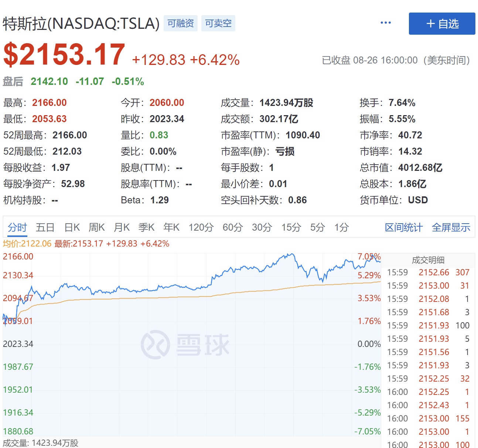Switch to the 五日 chart tab
This screenshot has width=478, height=448.
[45, 227]
